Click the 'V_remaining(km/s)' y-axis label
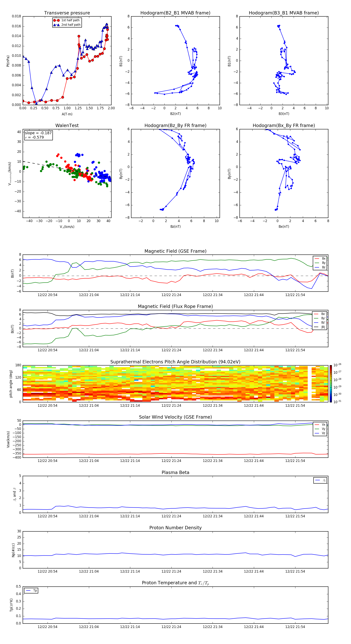Viewport: 351px width, 644px height. [10, 173]
